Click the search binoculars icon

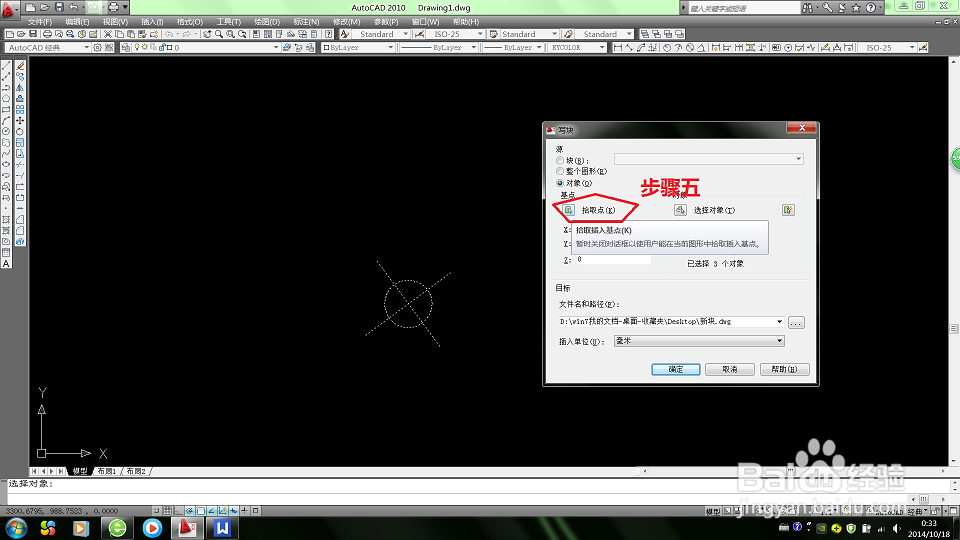coord(808,7)
